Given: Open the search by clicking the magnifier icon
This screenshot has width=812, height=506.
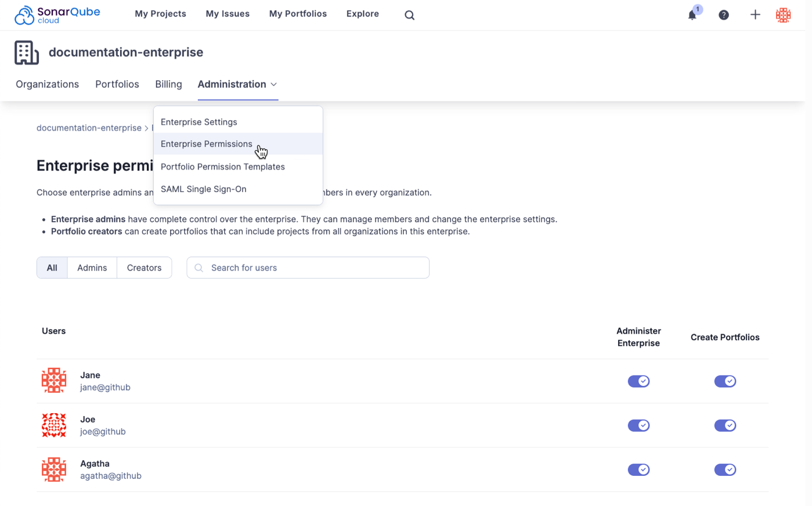Looking at the screenshot, I should 409,15.
